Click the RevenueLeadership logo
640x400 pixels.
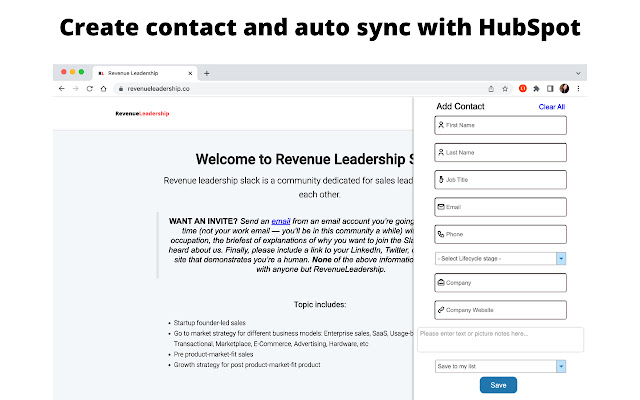pyautogui.click(x=142, y=113)
